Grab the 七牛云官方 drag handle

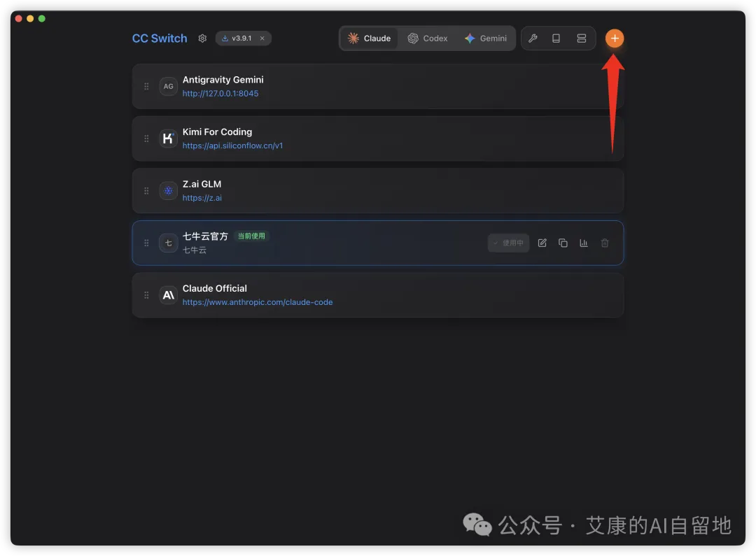(146, 243)
